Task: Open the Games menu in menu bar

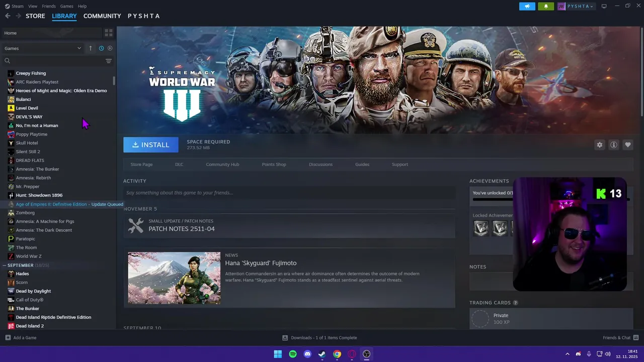Action: 66,6
